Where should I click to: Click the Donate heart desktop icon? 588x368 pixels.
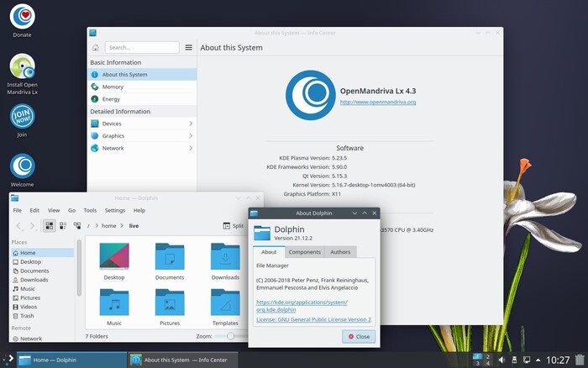coord(22,17)
